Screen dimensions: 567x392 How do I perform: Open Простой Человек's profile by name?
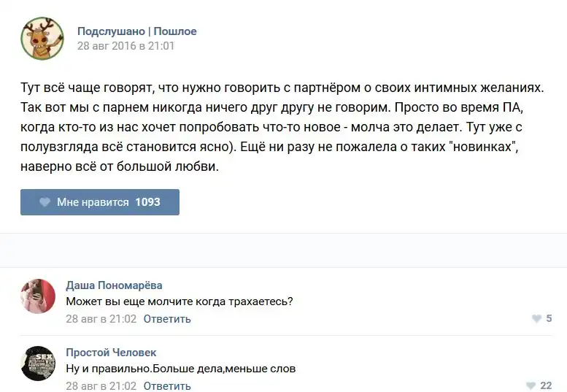(x=111, y=353)
